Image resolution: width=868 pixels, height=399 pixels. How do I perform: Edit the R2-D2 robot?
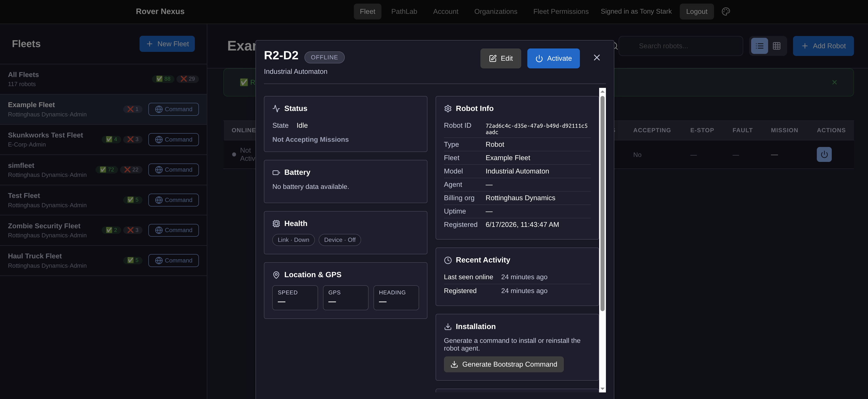(500, 58)
